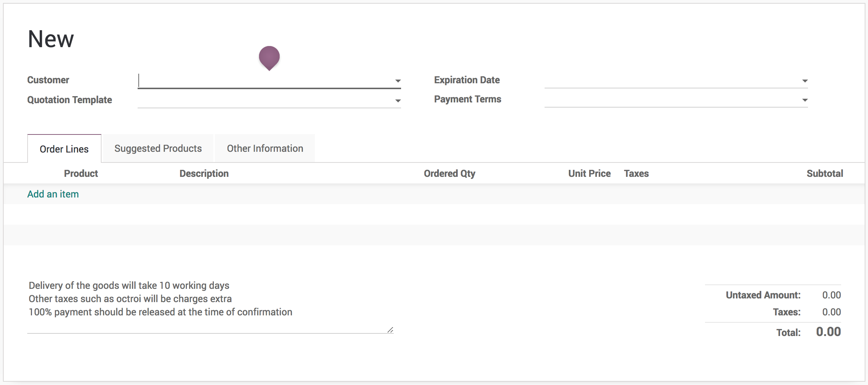868x385 pixels.
Task: Open the Expiration Date dropdown arrow
Action: 805,81
